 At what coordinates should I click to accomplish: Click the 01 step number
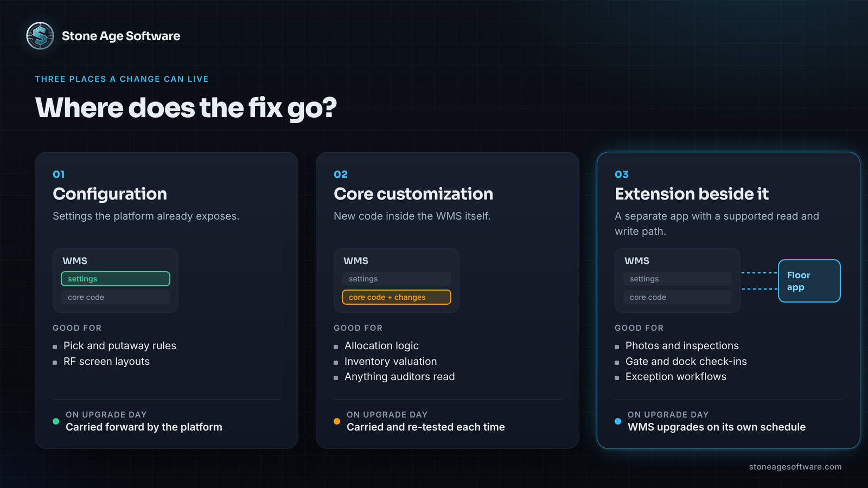click(59, 175)
